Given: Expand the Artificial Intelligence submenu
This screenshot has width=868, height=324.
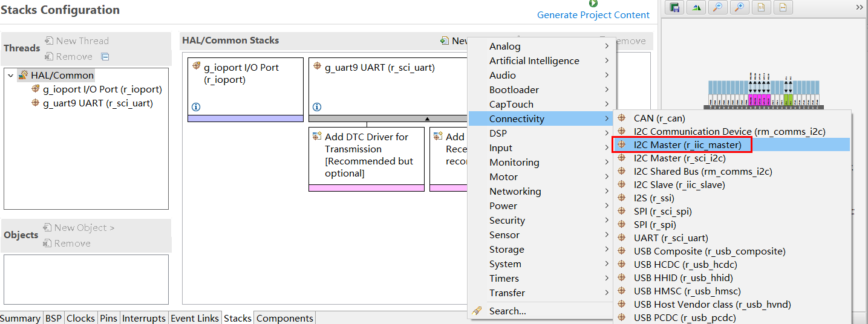Looking at the screenshot, I should 542,60.
